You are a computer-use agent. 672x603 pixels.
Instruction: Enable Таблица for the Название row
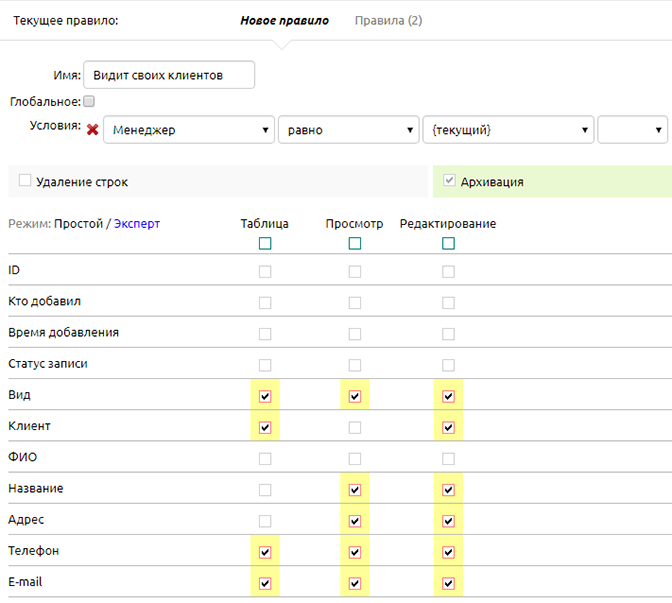pyautogui.click(x=265, y=489)
